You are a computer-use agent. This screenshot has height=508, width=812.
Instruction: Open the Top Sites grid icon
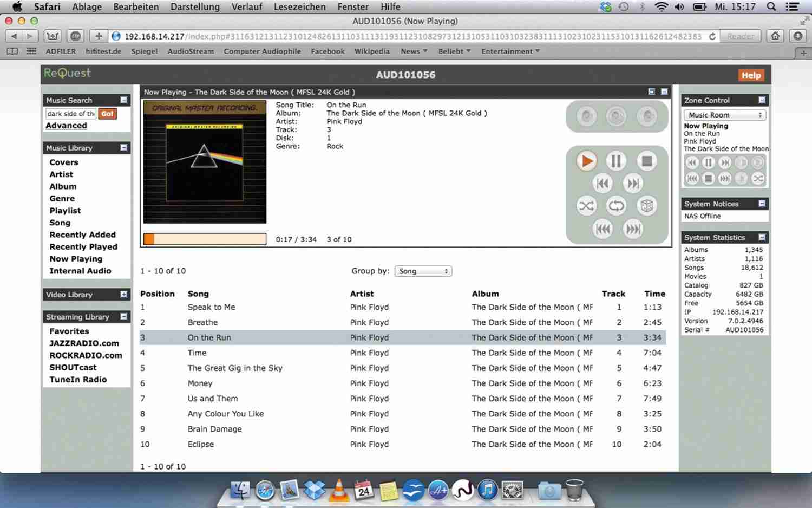31,51
